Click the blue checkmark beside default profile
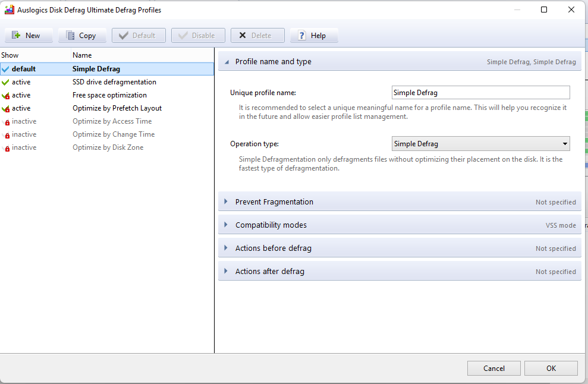Screen dimensions: 588x384 (x=6, y=69)
